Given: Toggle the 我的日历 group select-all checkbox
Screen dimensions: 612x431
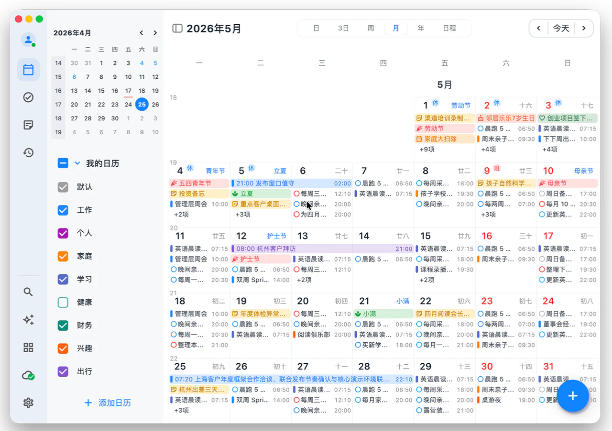Looking at the screenshot, I should coord(63,163).
